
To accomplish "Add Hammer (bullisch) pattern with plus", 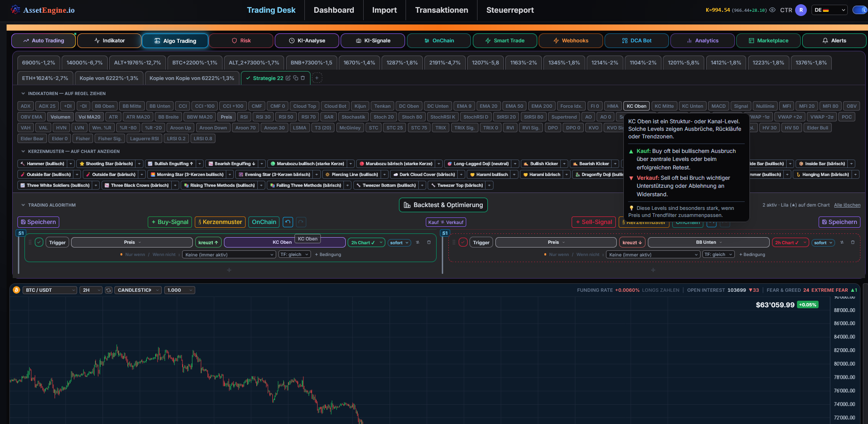I will pos(71,164).
